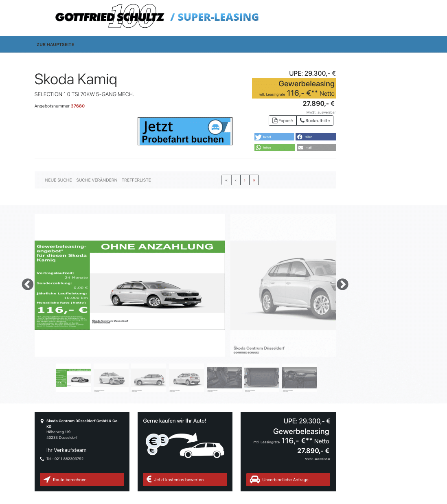Click the Jetzt Probefahrt buchen banner
This screenshot has height=504, width=447.
coord(185,131)
